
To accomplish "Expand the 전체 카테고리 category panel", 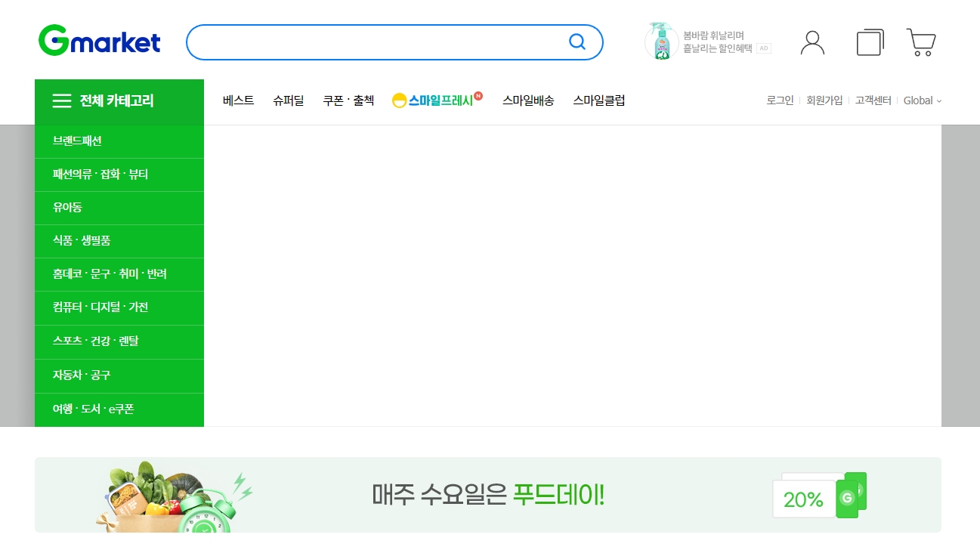I will (119, 100).
